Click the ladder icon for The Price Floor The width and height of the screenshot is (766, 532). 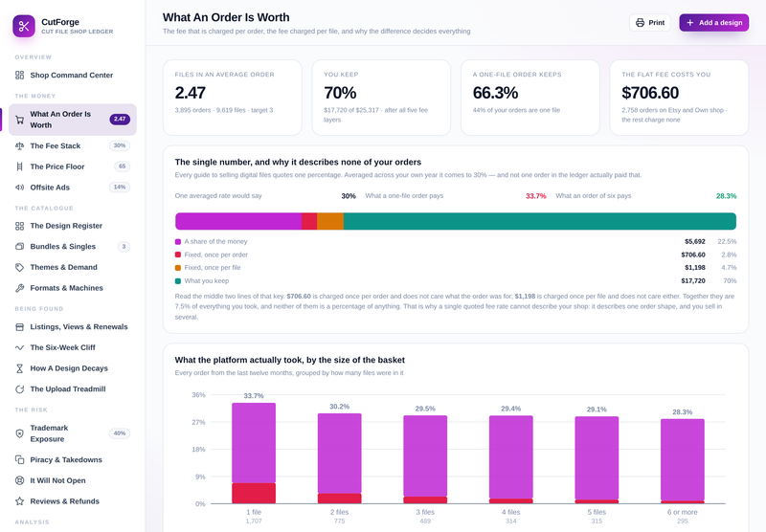19,166
